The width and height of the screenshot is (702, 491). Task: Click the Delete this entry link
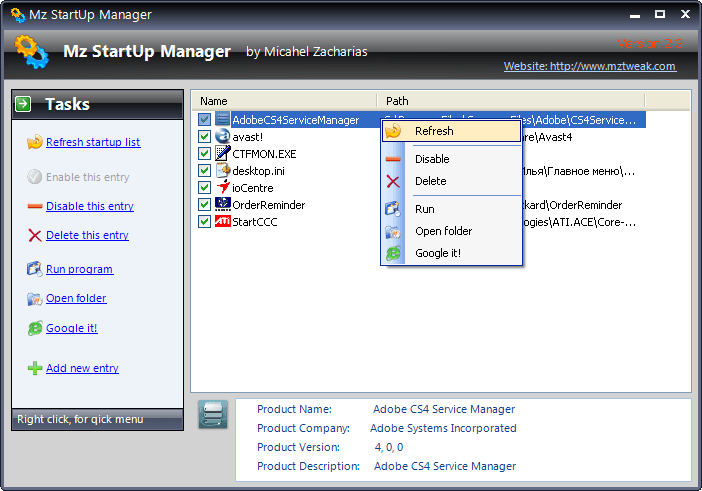[x=87, y=235]
